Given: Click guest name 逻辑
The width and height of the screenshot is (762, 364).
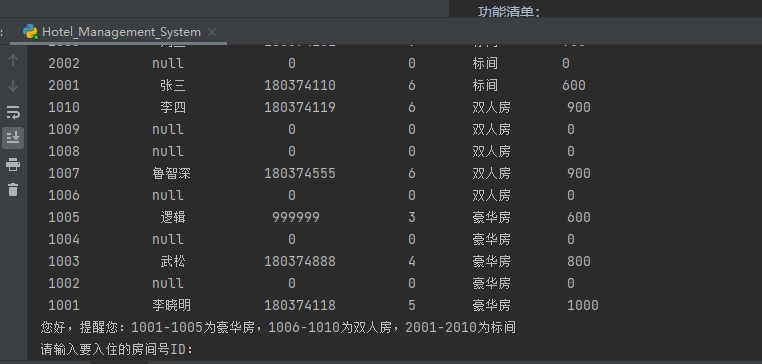Looking at the screenshot, I should [173, 217].
